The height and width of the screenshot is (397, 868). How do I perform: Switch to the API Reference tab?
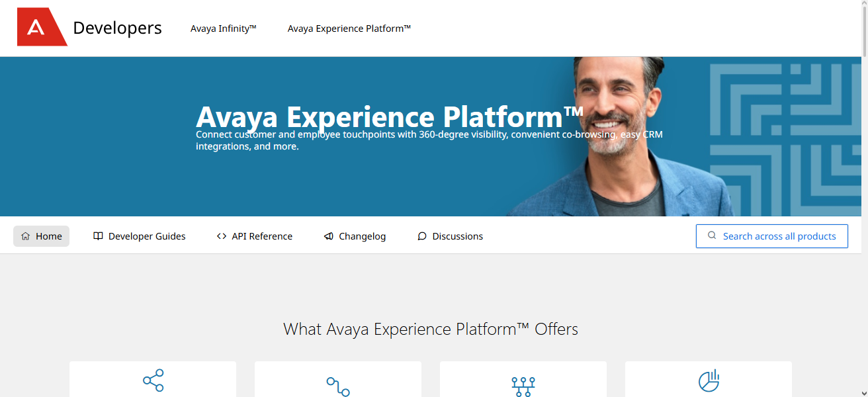(255, 236)
